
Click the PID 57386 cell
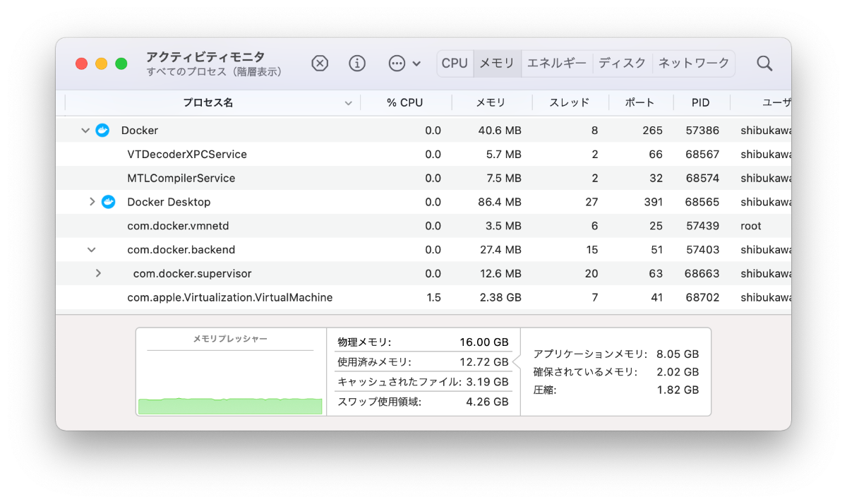702,131
